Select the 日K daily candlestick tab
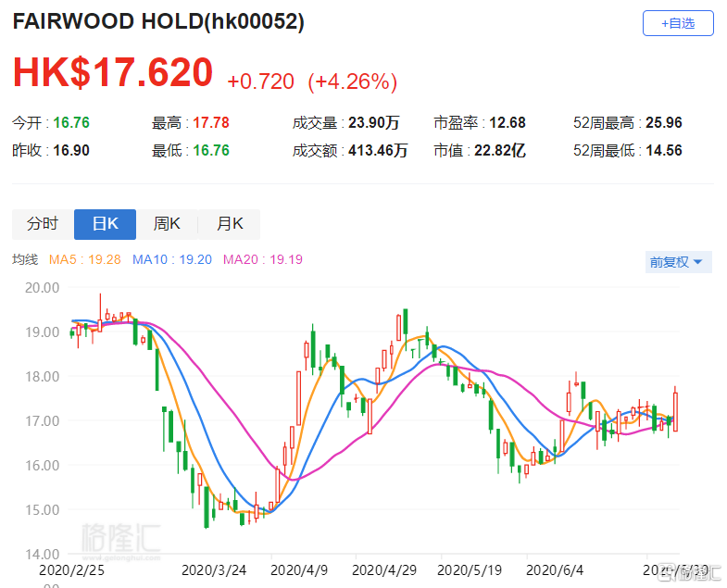Viewport: 727px width, 588px height. (105, 224)
